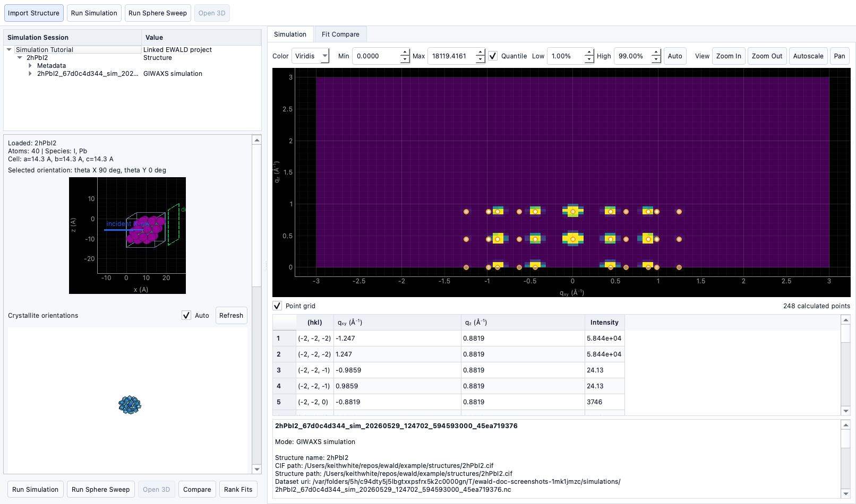
Task: Select the Metadata tree item
Action: click(52, 66)
